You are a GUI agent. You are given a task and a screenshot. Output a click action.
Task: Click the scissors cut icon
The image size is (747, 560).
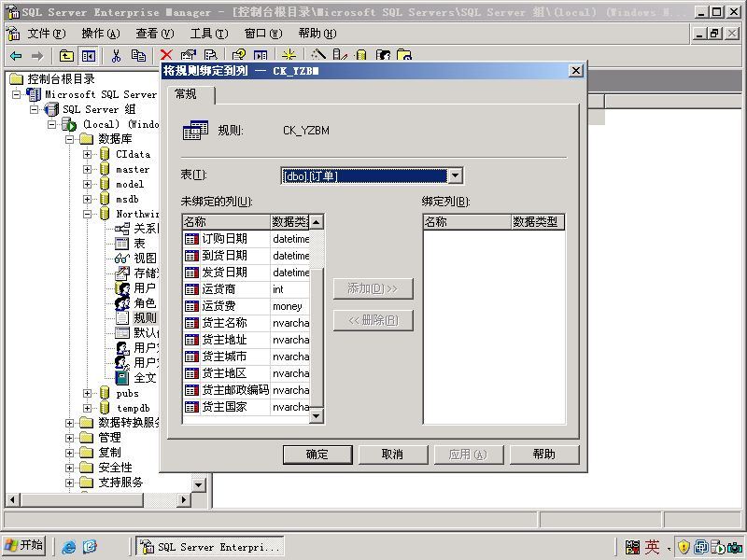[116, 56]
